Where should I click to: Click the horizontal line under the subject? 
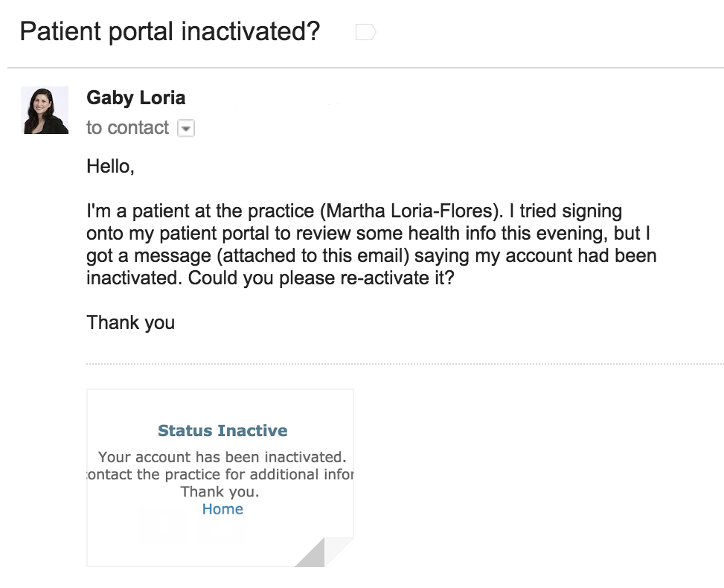(x=365, y=68)
